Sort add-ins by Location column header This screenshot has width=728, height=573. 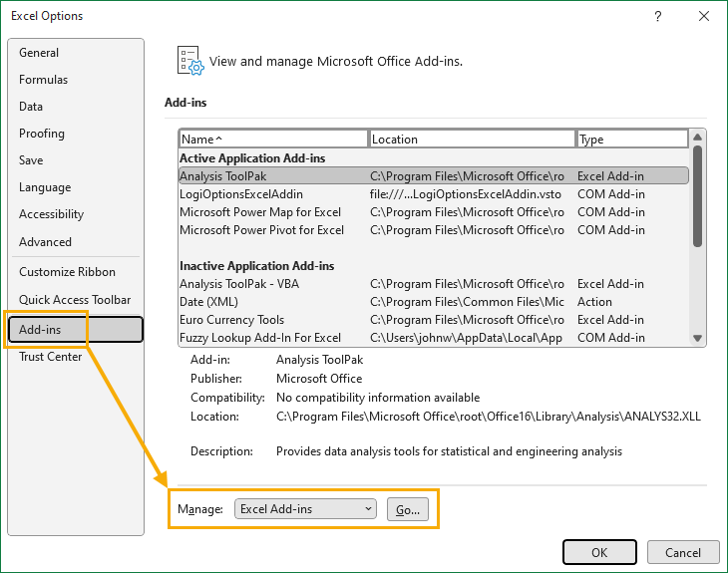472,140
